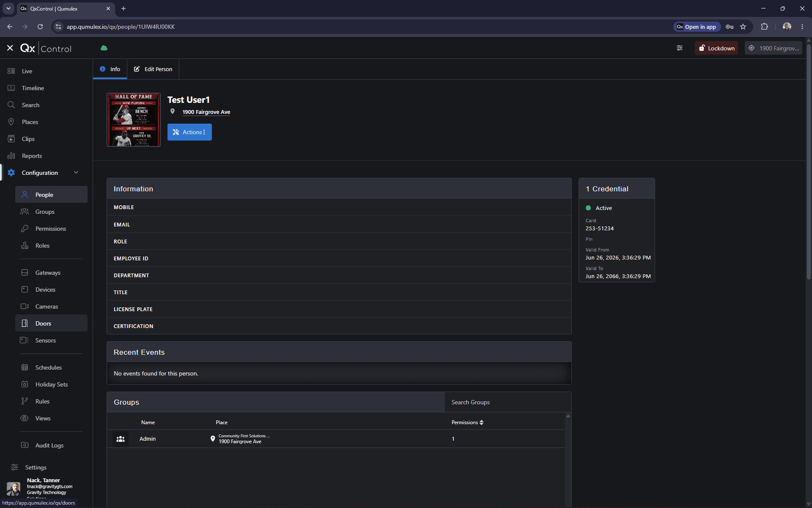
Task: Close the sidebar with the X icon
Action: pyautogui.click(x=10, y=48)
